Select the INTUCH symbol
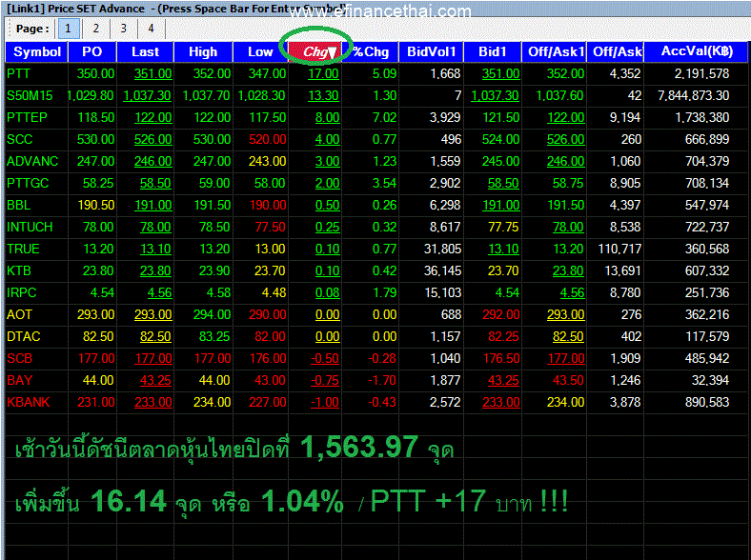Image resolution: width=751 pixels, height=560 pixels. pyautogui.click(x=30, y=228)
